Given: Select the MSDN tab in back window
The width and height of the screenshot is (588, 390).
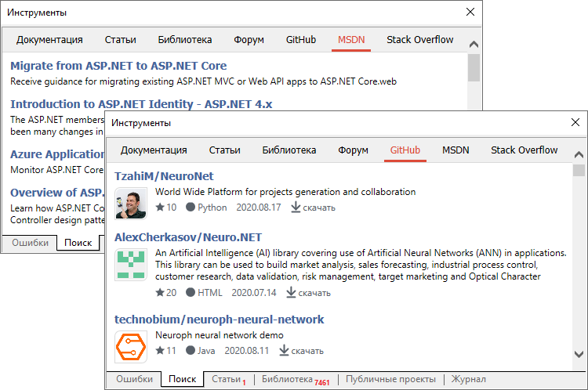Looking at the screenshot, I should click(x=351, y=39).
